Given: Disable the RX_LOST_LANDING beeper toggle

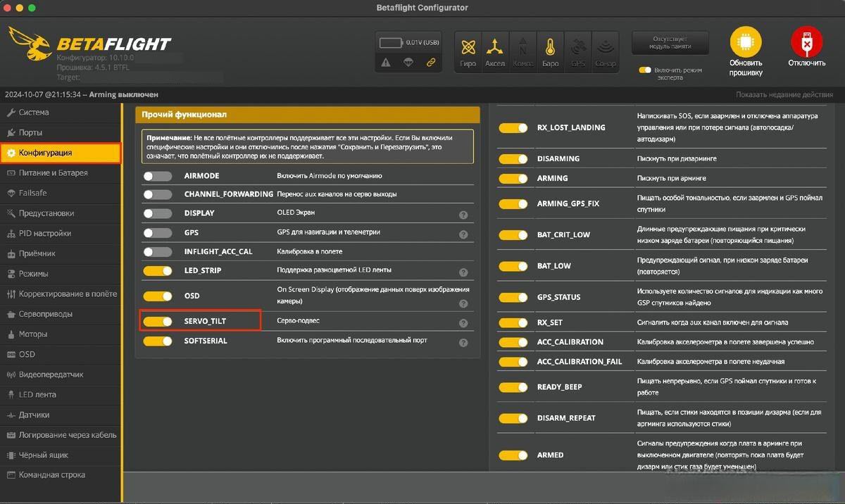Looking at the screenshot, I should point(513,128).
